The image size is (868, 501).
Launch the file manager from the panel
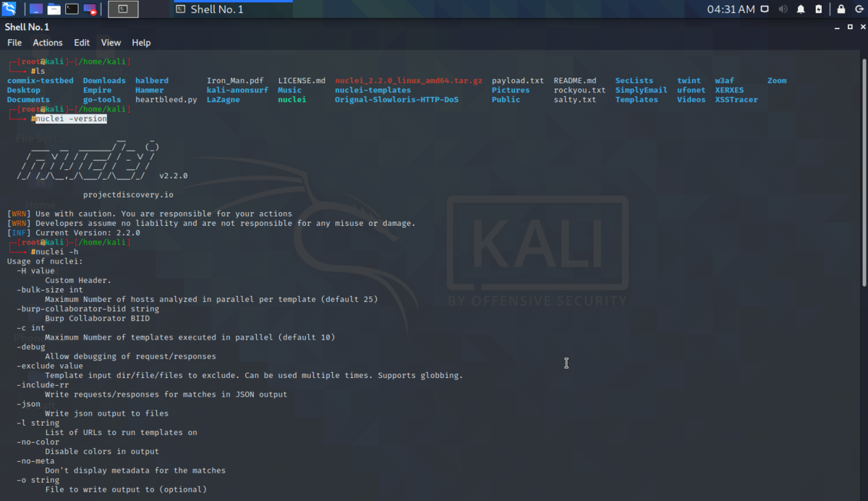(x=54, y=9)
